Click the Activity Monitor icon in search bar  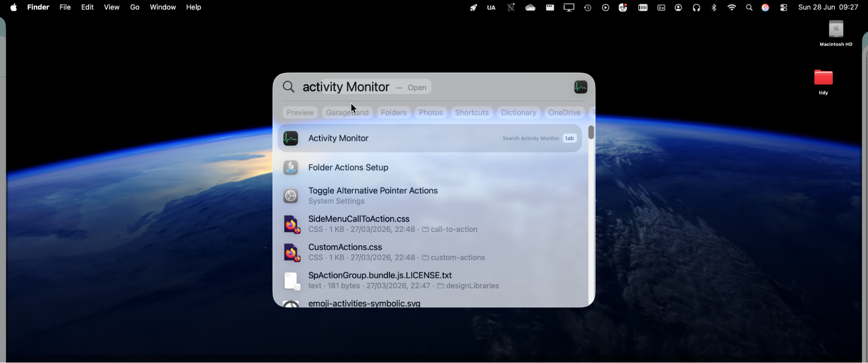click(581, 87)
